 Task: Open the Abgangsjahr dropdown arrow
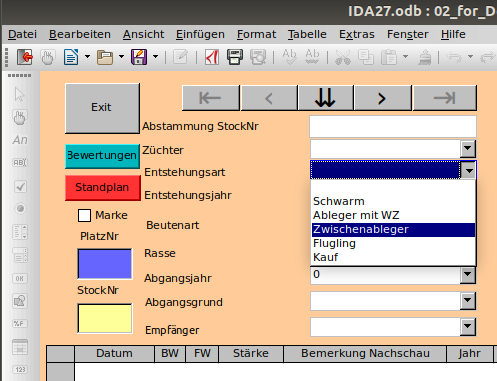(468, 275)
